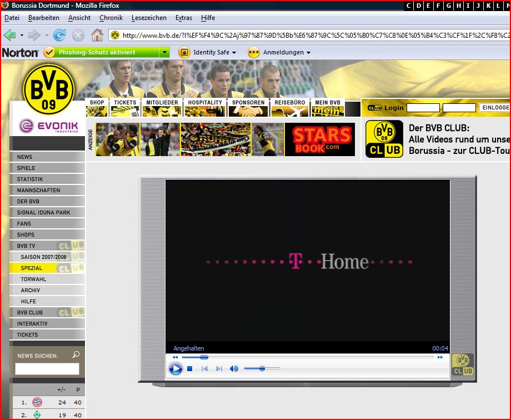This screenshot has width=511, height=420.
Task: Fast-forward using the double-right arrows
Action: click(x=440, y=357)
